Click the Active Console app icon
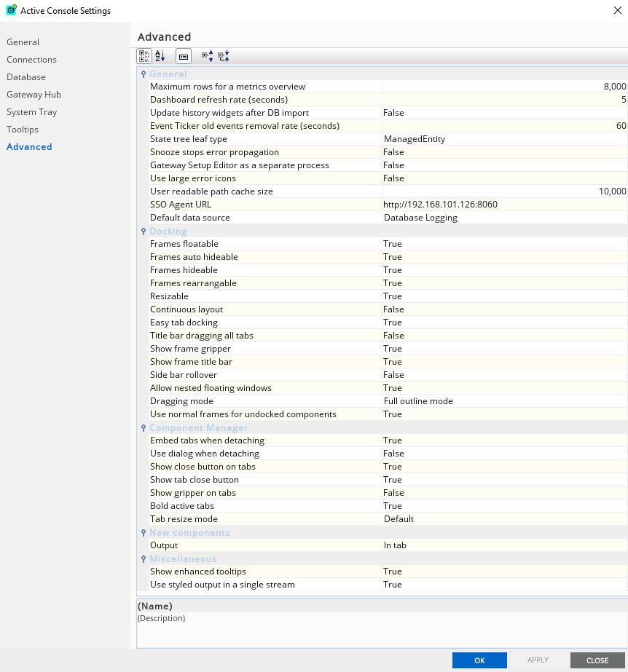The image size is (628, 672). [x=11, y=10]
